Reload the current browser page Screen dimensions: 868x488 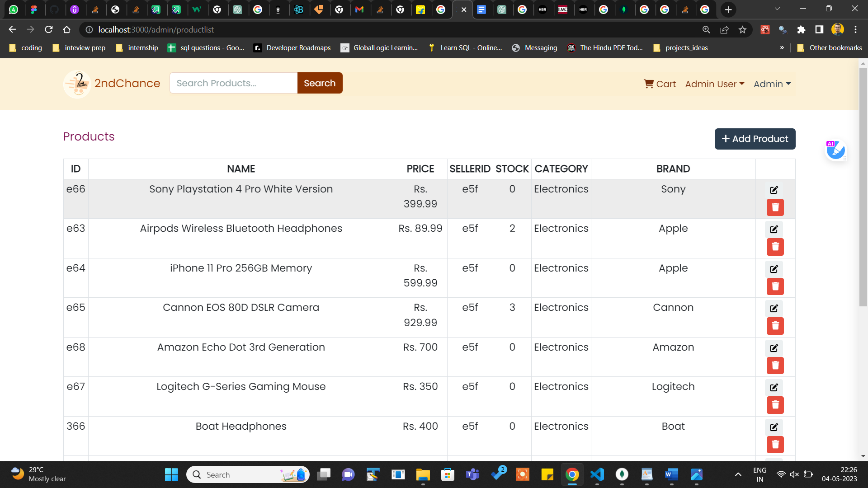coord(49,30)
